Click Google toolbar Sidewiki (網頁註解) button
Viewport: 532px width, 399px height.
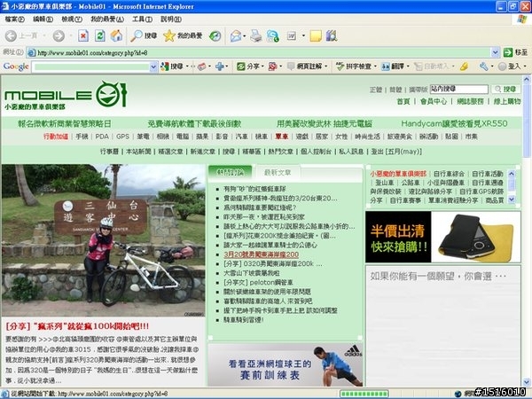(x=304, y=66)
